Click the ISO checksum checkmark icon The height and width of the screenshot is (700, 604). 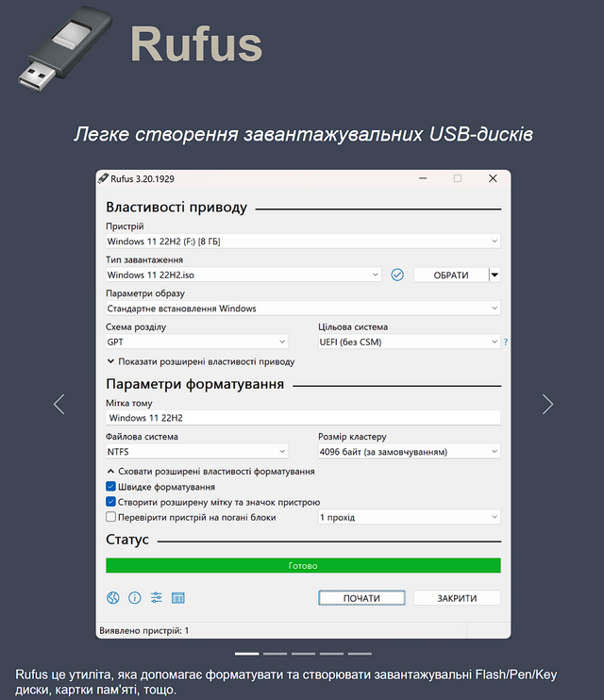coord(397,275)
